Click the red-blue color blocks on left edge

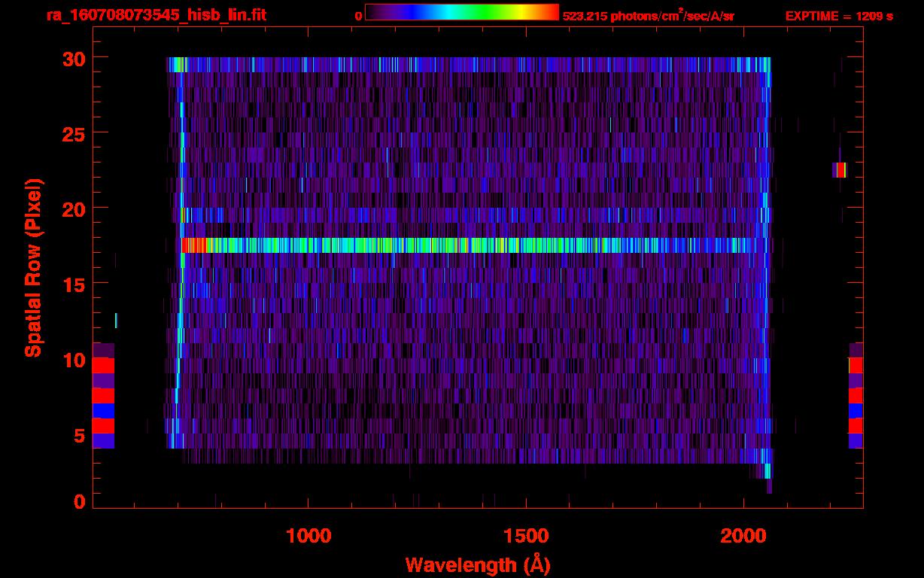(x=103, y=396)
